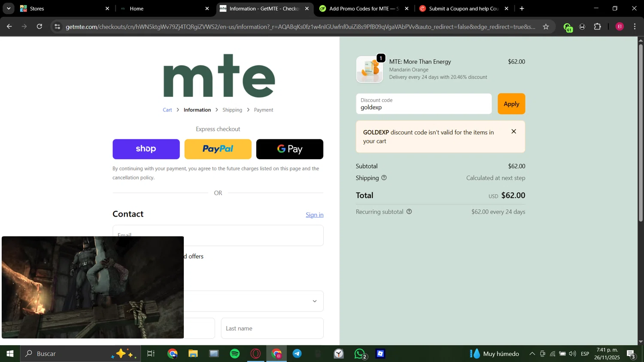Expand the country dropdown chevron
The image size is (644, 362).
(x=315, y=301)
